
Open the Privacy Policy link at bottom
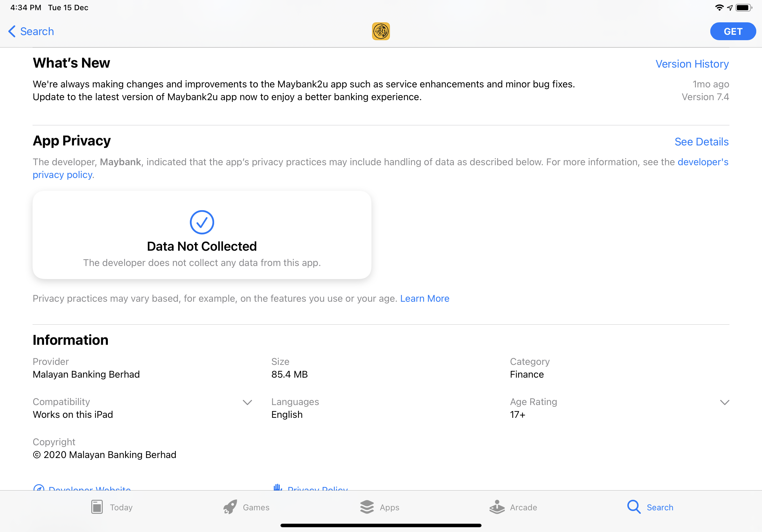(x=317, y=489)
